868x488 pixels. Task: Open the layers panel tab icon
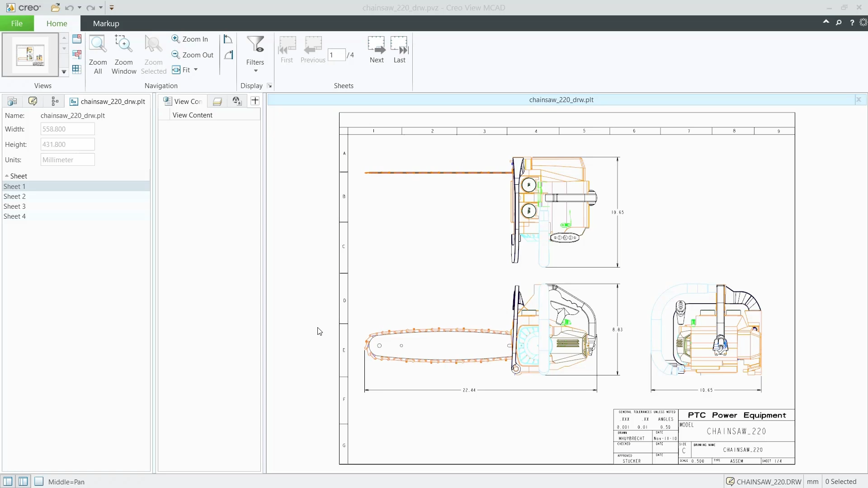tap(217, 101)
